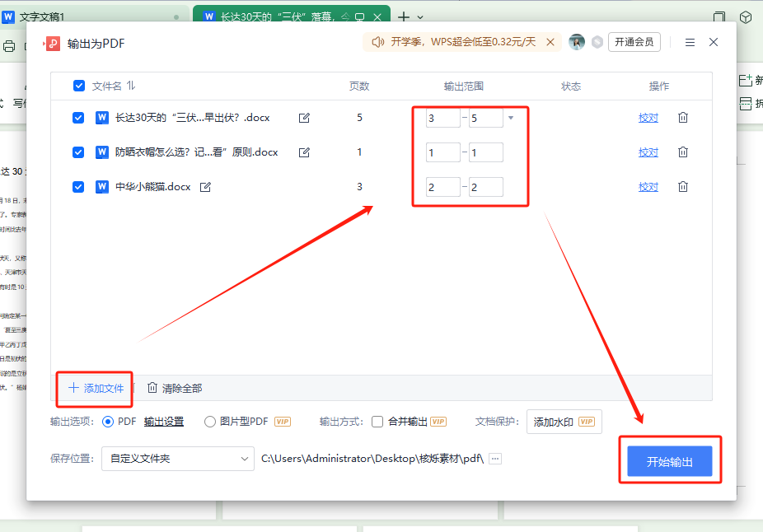
Task: Click the speaker icon in the promo banner
Action: click(377, 42)
